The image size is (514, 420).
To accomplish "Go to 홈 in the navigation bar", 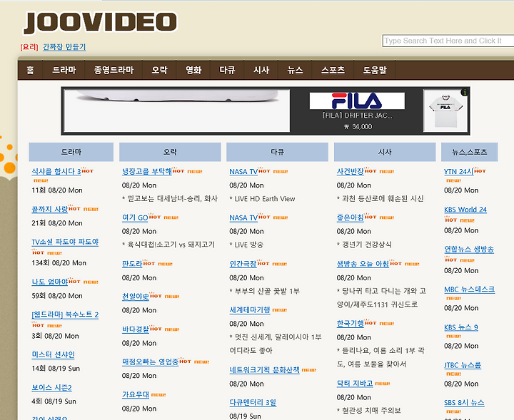I will (x=30, y=70).
